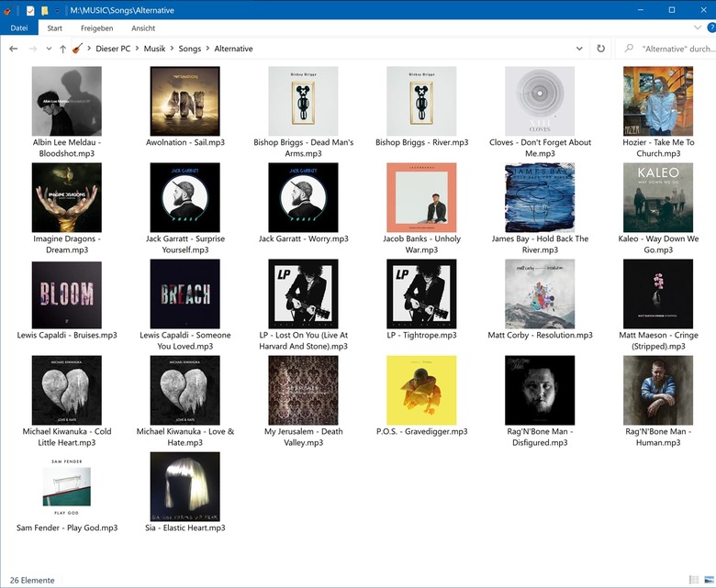Navigate to Songs in breadcrumb
Screen dimensions: 716x588
[189, 49]
